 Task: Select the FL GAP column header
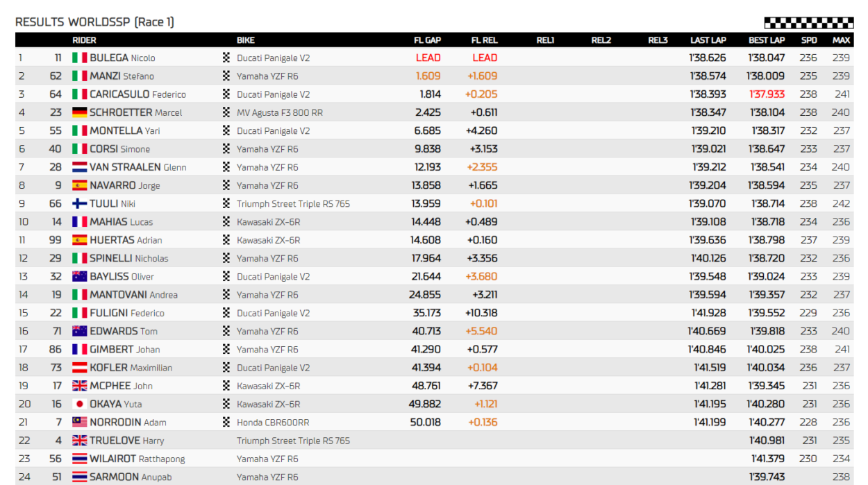[x=427, y=40]
